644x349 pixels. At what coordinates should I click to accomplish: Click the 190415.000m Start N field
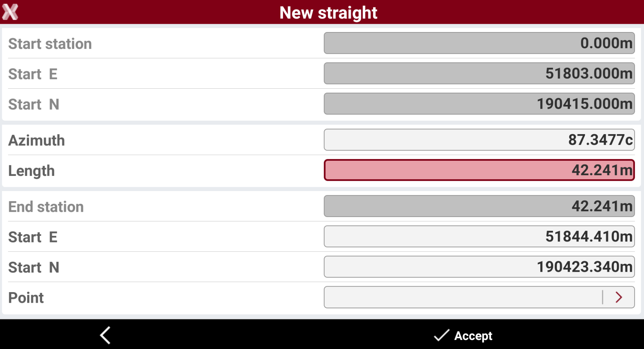[x=479, y=104]
